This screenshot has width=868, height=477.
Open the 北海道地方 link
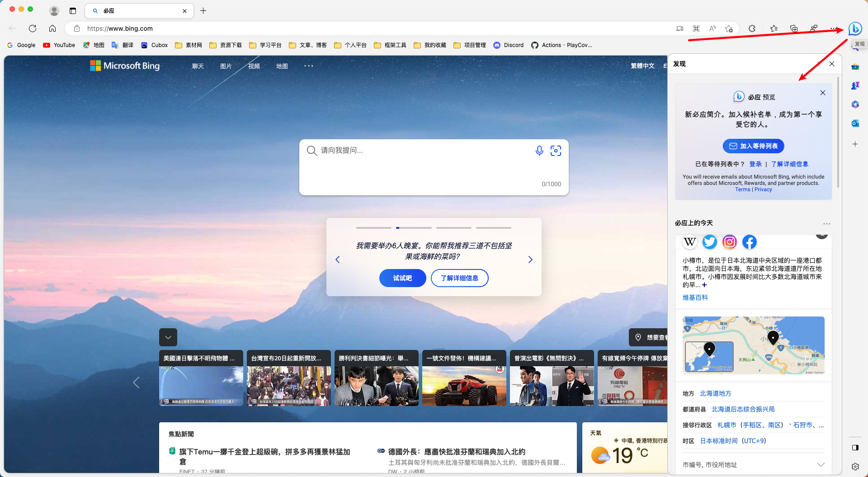click(716, 393)
